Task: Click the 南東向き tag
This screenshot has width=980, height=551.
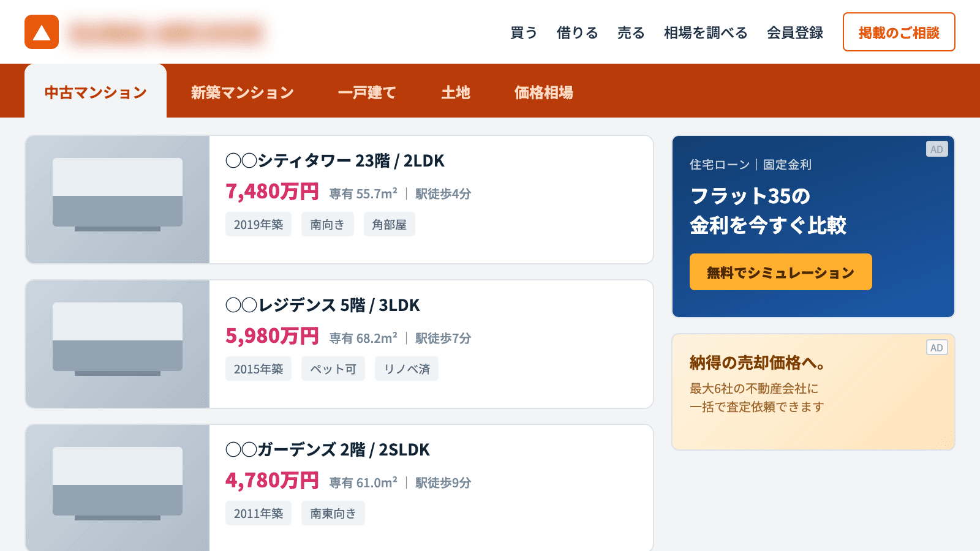Action: (333, 513)
